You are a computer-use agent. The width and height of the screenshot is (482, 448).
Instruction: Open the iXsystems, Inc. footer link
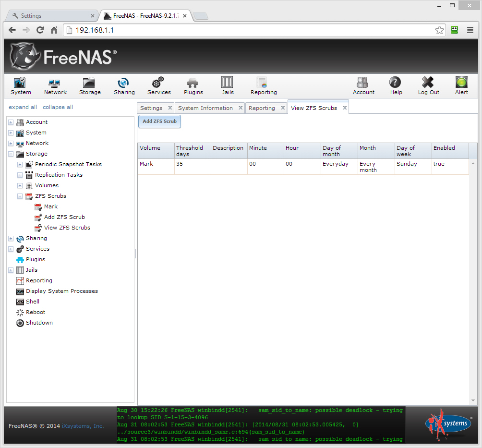click(x=83, y=426)
